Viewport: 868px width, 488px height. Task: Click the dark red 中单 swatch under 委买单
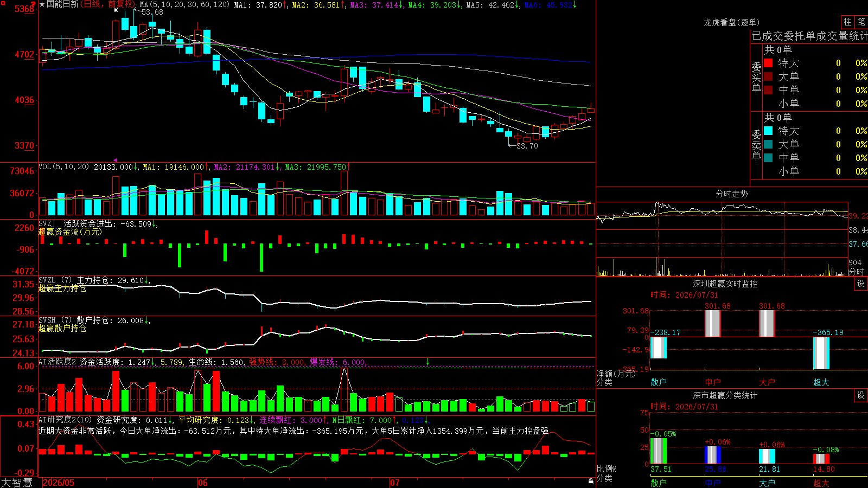click(768, 90)
